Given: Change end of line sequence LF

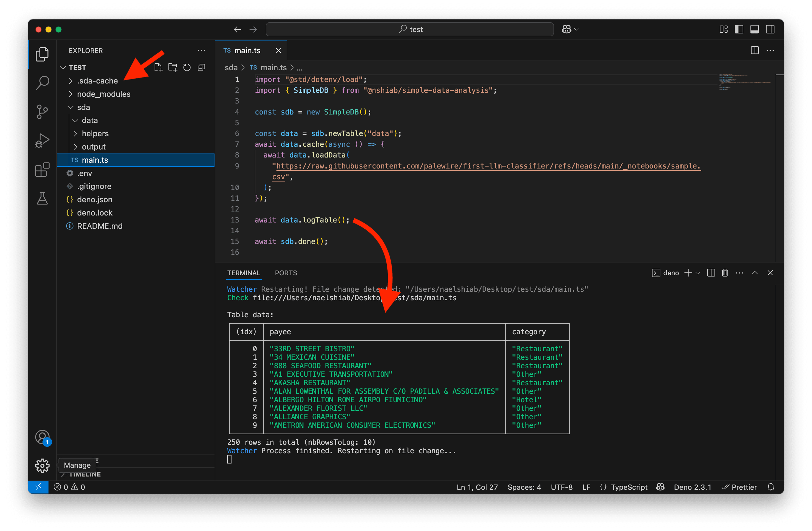Looking at the screenshot, I should click(586, 487).
